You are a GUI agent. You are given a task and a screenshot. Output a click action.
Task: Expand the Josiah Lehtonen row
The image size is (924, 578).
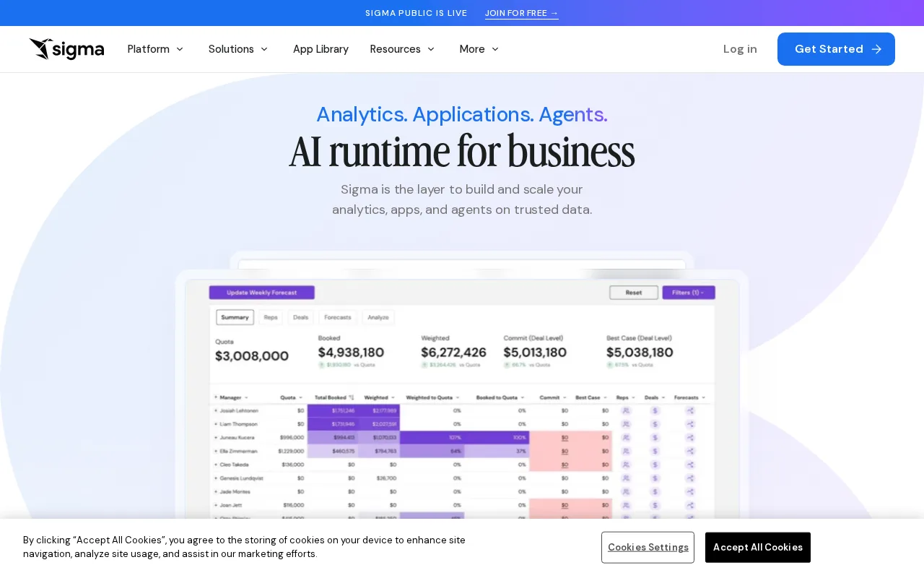[216, 410]
